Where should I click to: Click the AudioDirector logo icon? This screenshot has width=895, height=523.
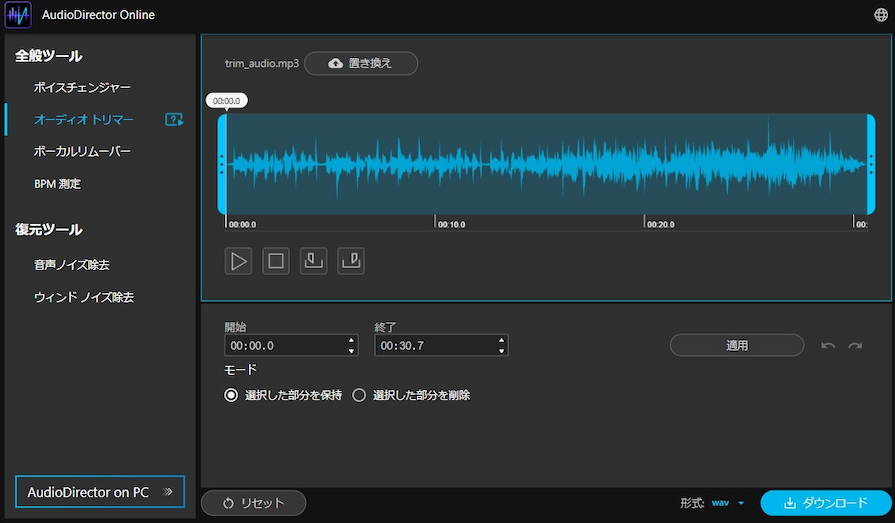pos(18,15)
